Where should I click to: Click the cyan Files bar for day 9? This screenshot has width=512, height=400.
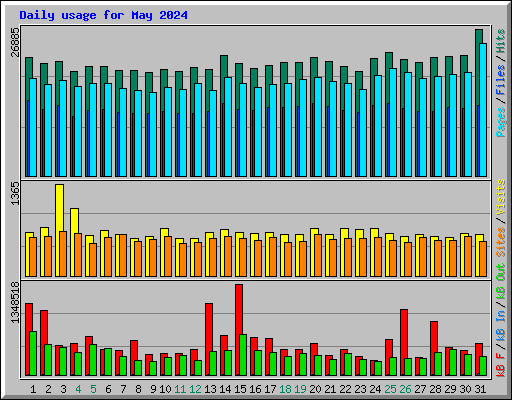[x=153, y=134]
